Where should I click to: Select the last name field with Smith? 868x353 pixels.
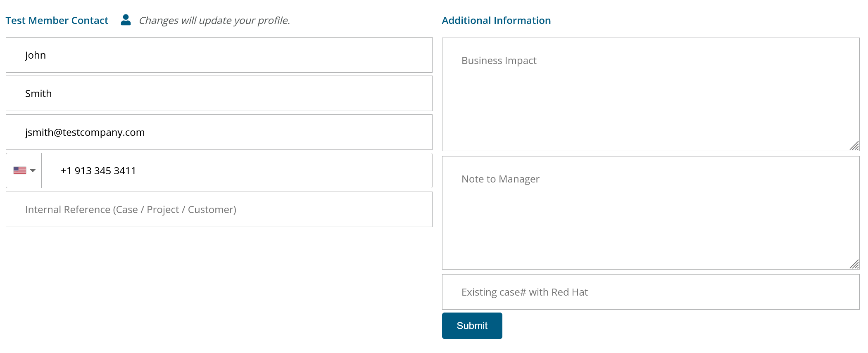point(219,93)
